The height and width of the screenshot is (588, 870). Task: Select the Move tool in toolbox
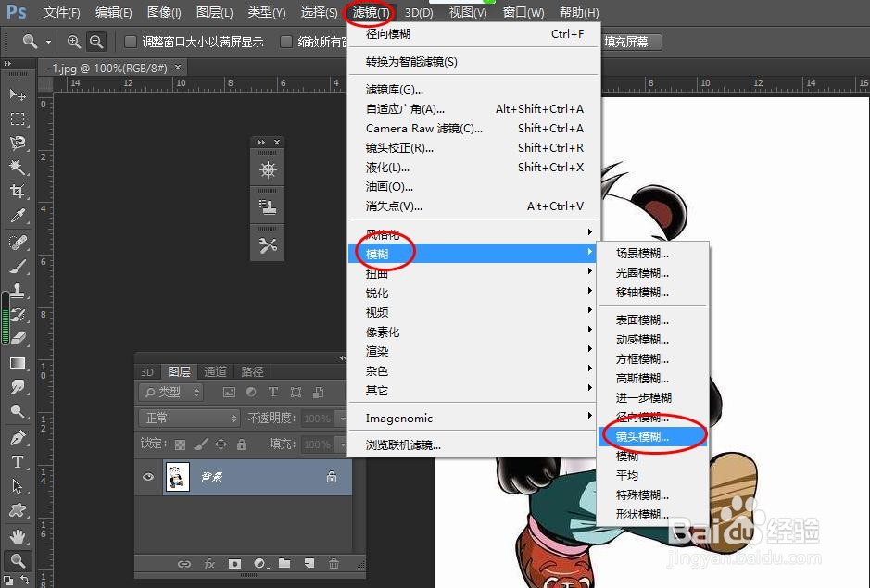pos(18,94)
